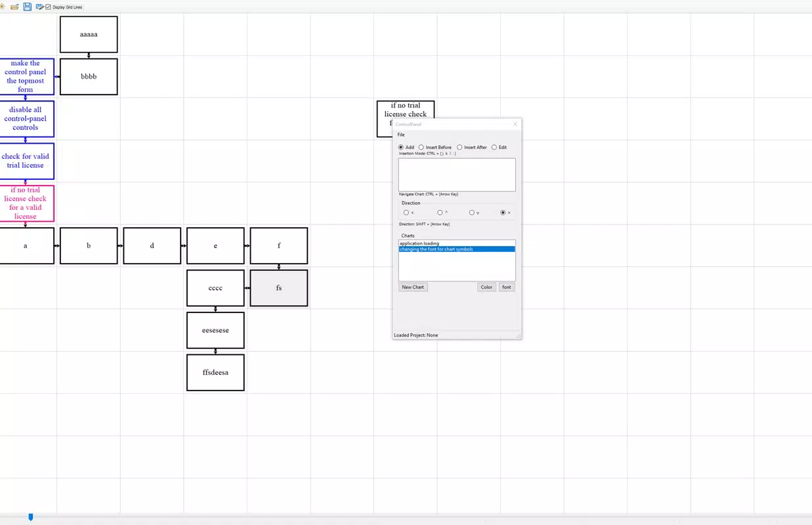
Task: Click the save-as icon with pencil
Action: [39, 7]
